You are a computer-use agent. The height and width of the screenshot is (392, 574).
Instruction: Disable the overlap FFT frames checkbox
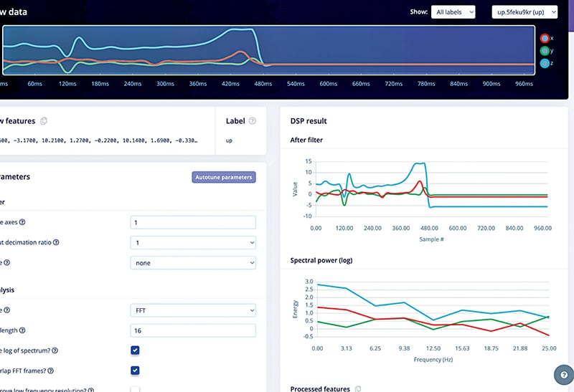[135, 371]
